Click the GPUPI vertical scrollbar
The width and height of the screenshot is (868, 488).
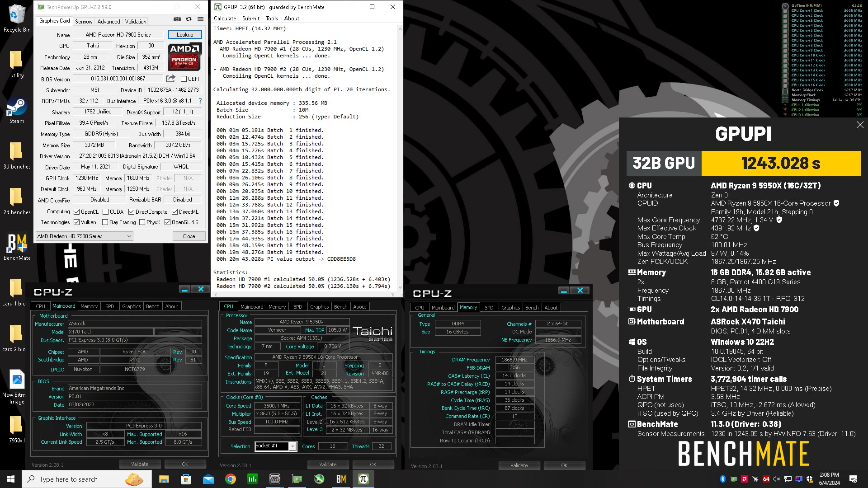click(x=400, y=158)
